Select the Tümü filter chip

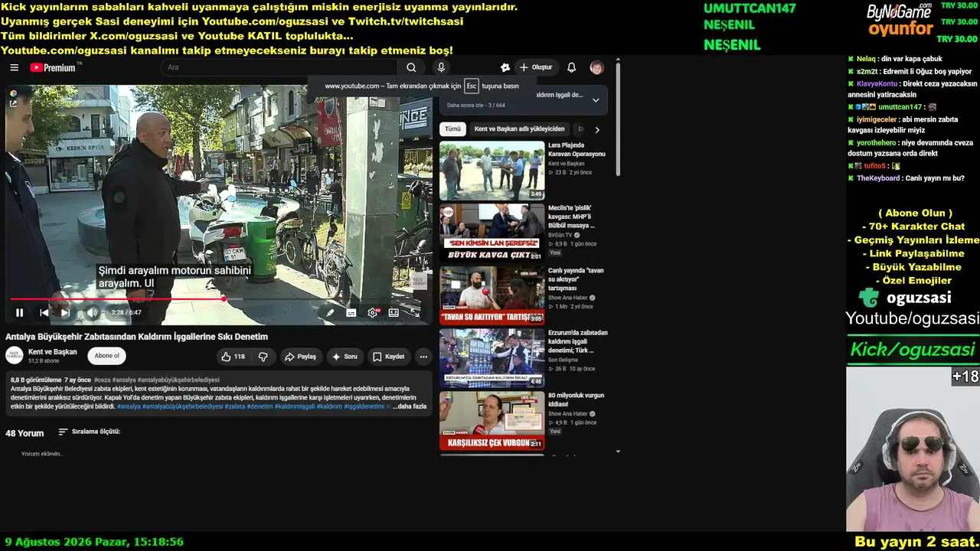coord(453,129)
